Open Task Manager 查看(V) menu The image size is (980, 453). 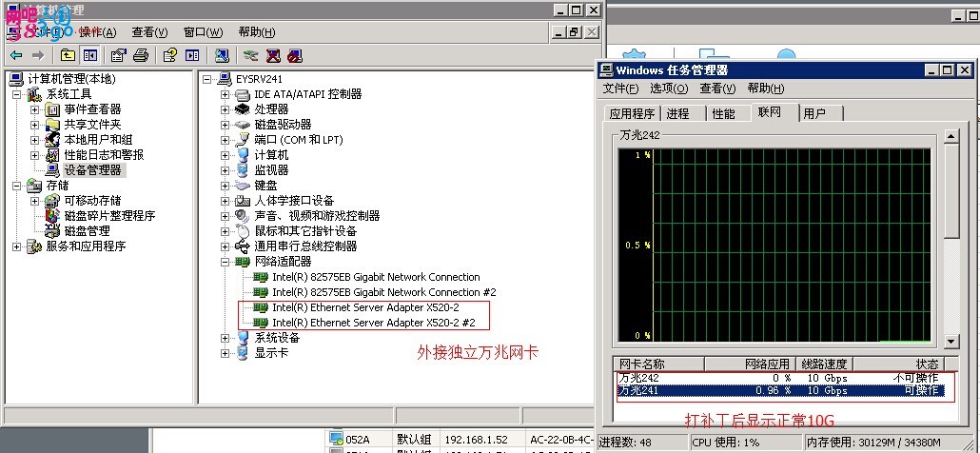(x=717, y=89)
